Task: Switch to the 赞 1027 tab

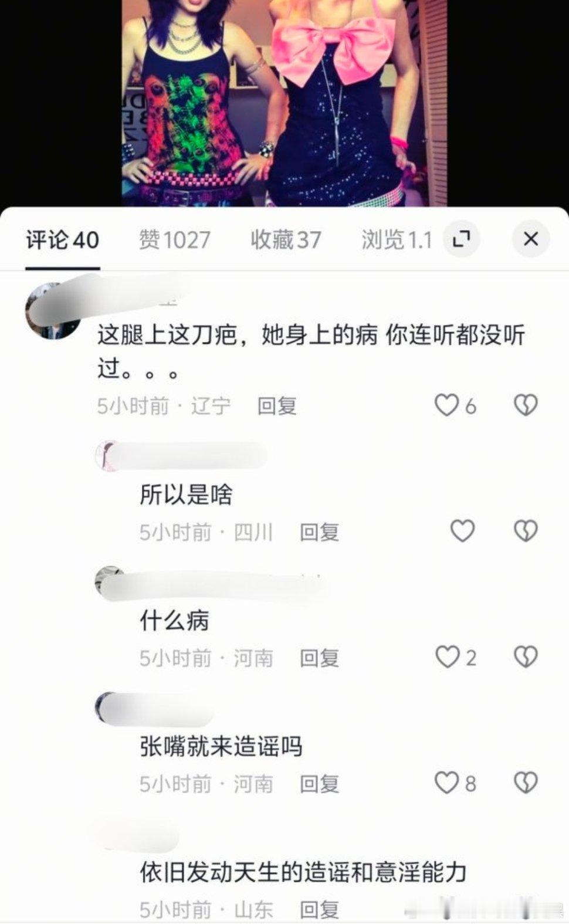Action: [x=175, y=240]
